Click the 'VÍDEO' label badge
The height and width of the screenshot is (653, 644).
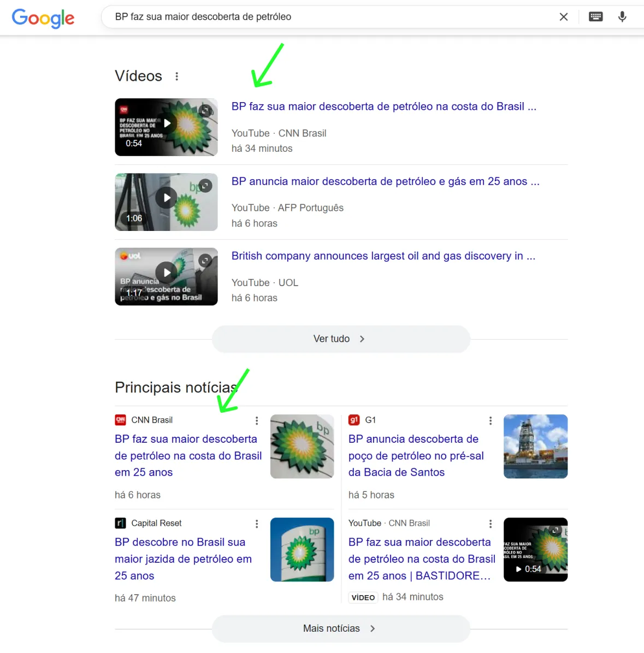click(x=363, y=598)
